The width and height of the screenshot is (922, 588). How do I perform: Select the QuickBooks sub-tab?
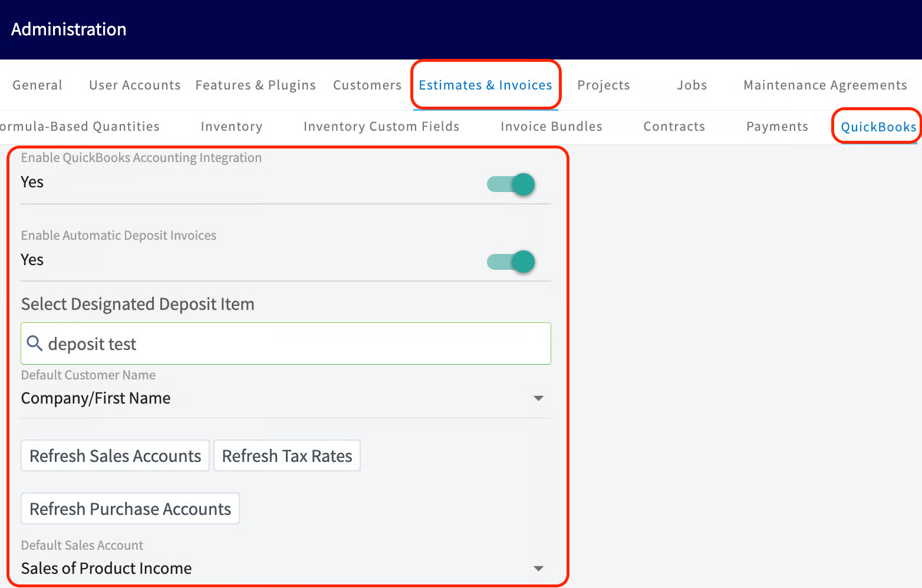point(878,127)
